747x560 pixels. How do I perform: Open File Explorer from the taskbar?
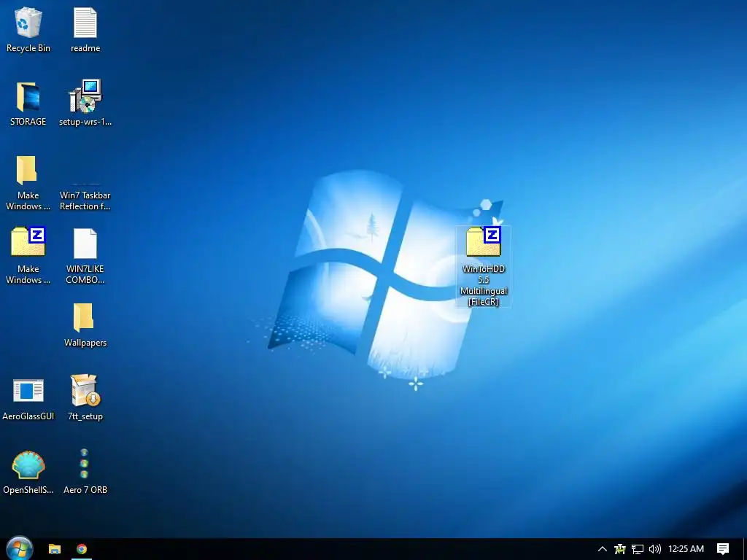[x=55, y=549]
